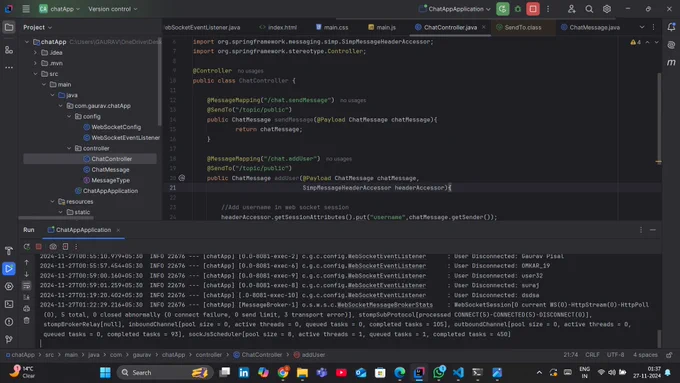Open Git tool window branch icon
This screenshot has width=680, height=383.
[x=9, y=339]
